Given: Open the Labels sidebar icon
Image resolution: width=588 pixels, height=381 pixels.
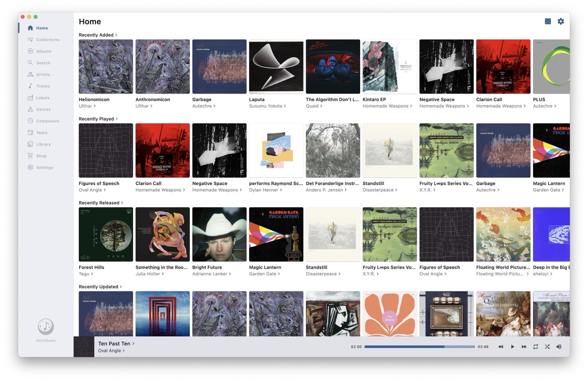Looking at the screenshot, I should tap(30, 98).
